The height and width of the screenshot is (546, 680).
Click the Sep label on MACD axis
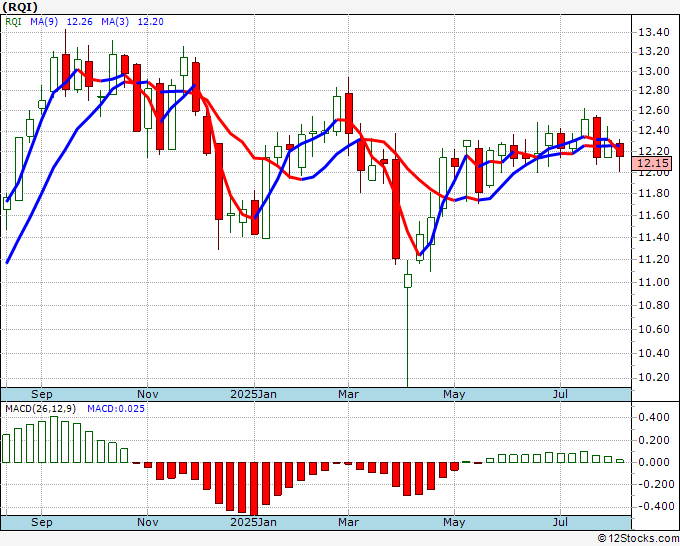tap(42, 522)
